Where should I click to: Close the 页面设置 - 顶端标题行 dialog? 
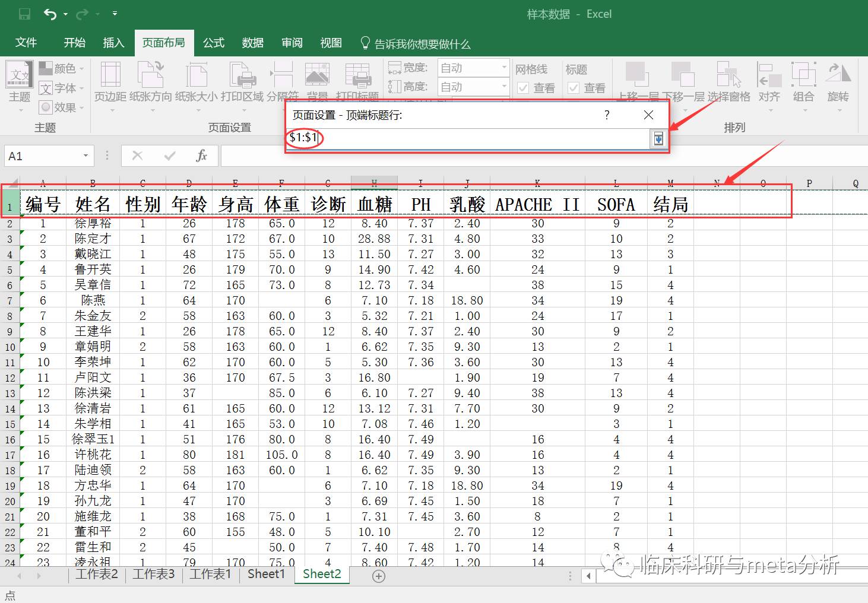pos(648,115)
